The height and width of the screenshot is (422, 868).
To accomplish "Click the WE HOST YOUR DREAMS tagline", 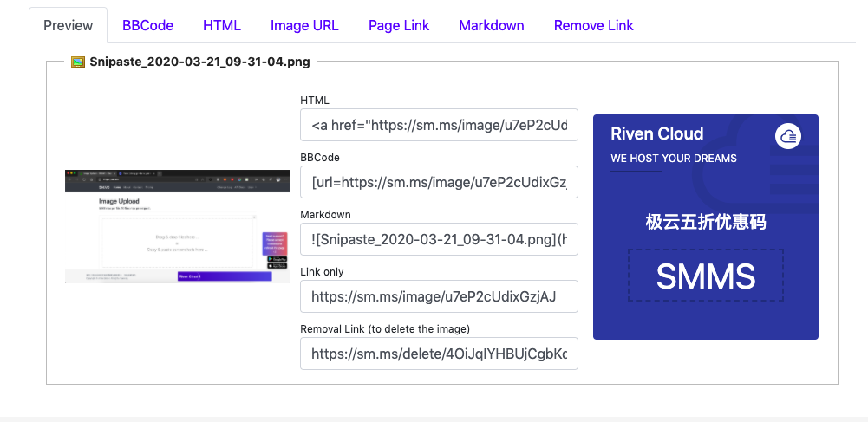I will 674,159.
